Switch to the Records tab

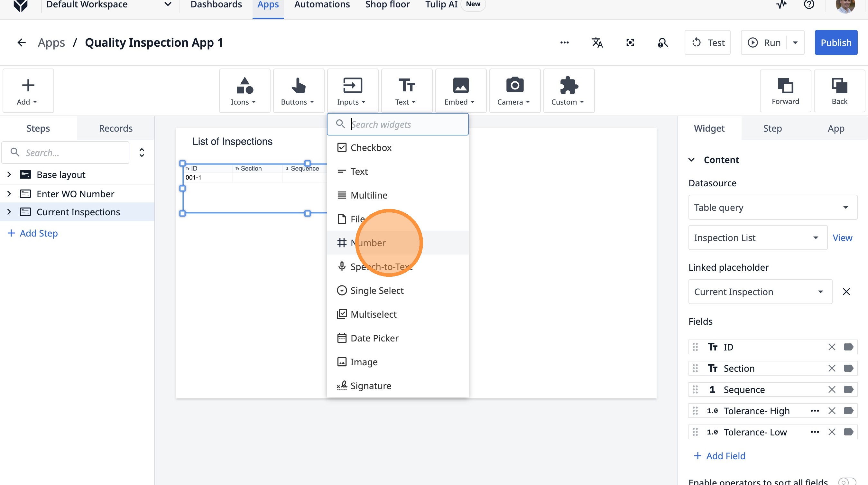point(115,128)
